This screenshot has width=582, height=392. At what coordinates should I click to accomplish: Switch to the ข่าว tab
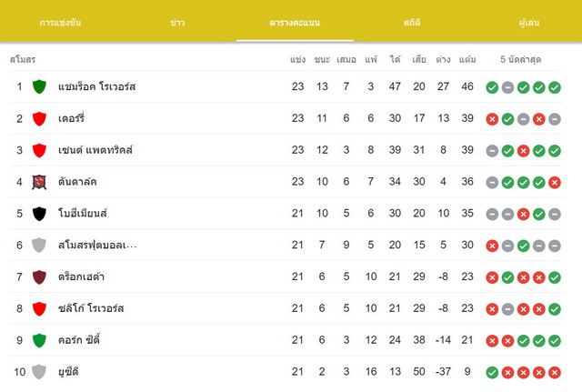(177, 23)
